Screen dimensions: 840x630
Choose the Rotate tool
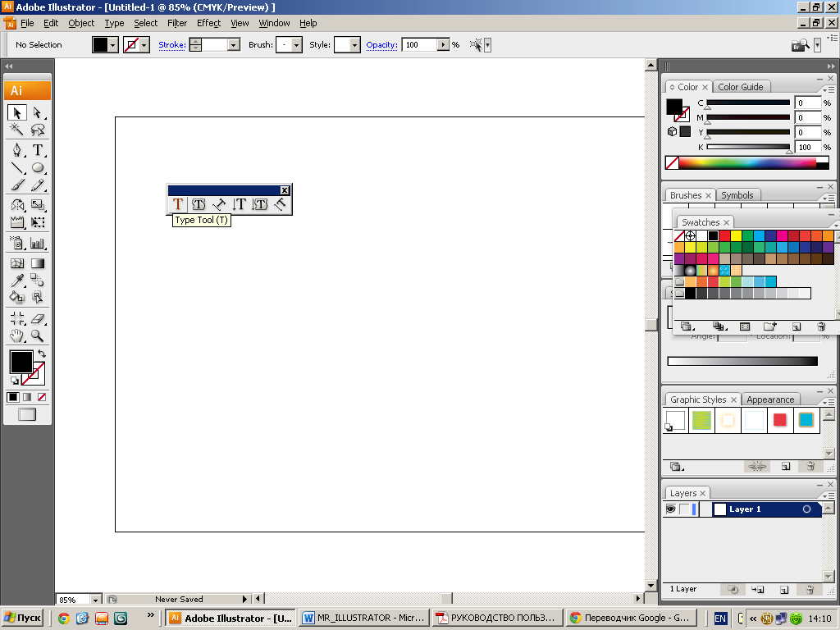16,204
